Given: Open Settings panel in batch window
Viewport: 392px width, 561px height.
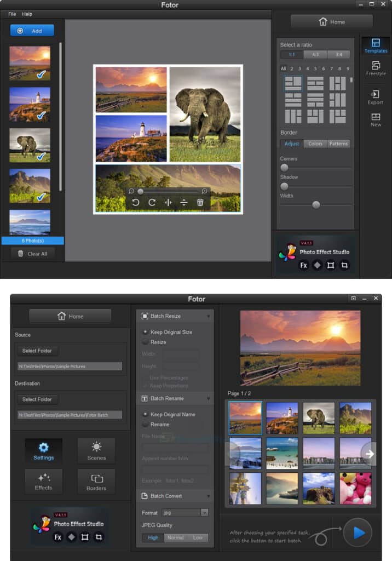Looking at the screenshot, I should tap(44, 451).
